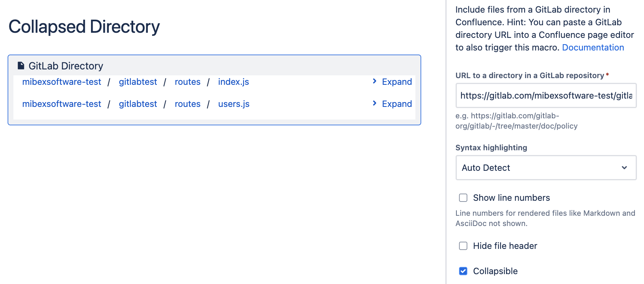Expand the users.js file entry
The image size is (644, 284).
click(x=396, y=103)
